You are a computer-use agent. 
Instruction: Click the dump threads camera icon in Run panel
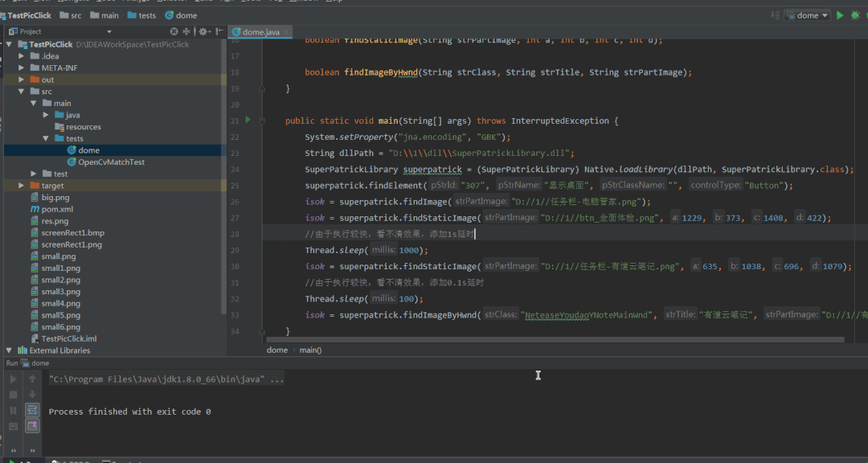pyautogui.click(x=14, y=426)
